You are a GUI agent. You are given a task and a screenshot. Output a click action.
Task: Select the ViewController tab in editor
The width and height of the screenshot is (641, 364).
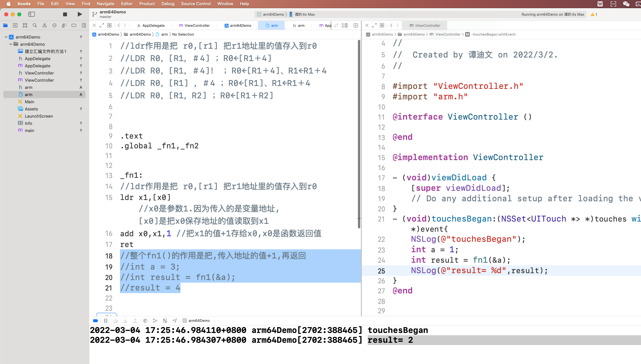pyautogui.click(x=194, y=25)
